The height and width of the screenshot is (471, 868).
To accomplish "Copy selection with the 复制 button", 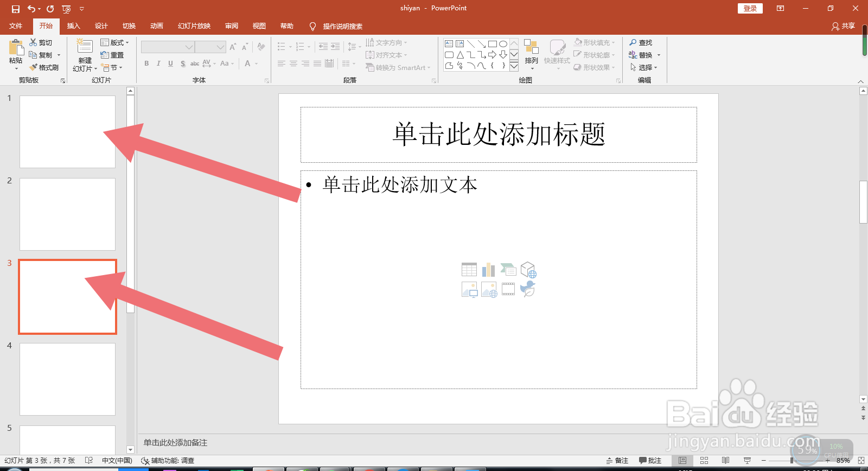I will point(41,55).
